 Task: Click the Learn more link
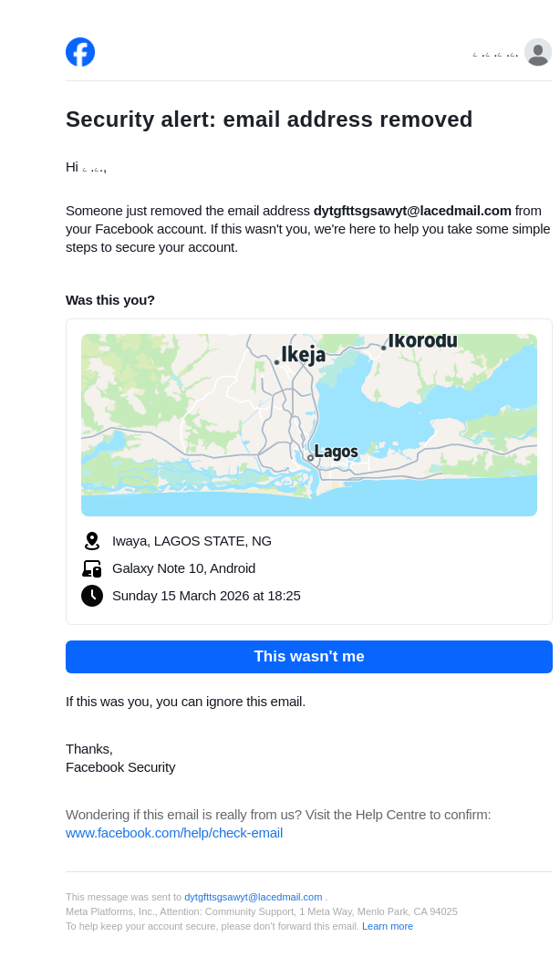388,926
